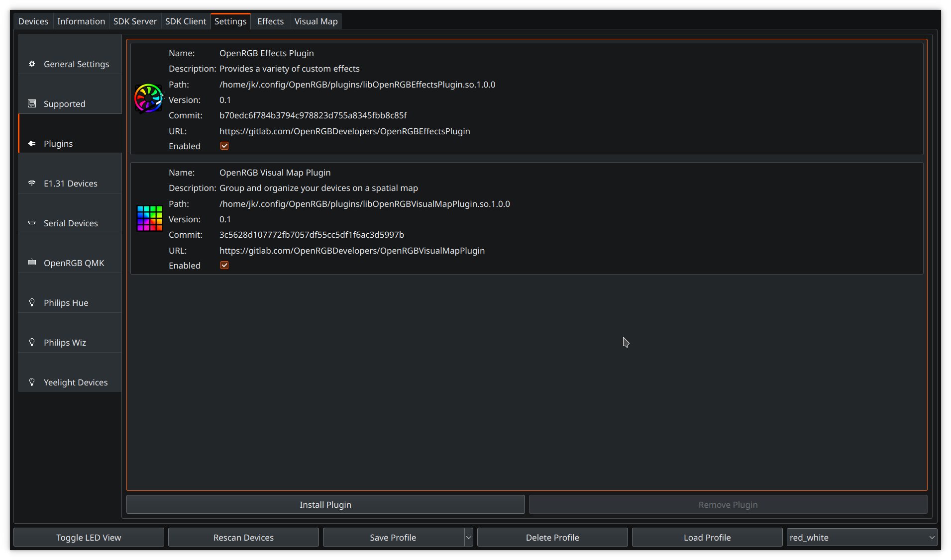Viewport: 951px width, 560px height.
Task: Disable the OpenRGB Visual Map Plugin checkbox
Action: click(224, 265)
